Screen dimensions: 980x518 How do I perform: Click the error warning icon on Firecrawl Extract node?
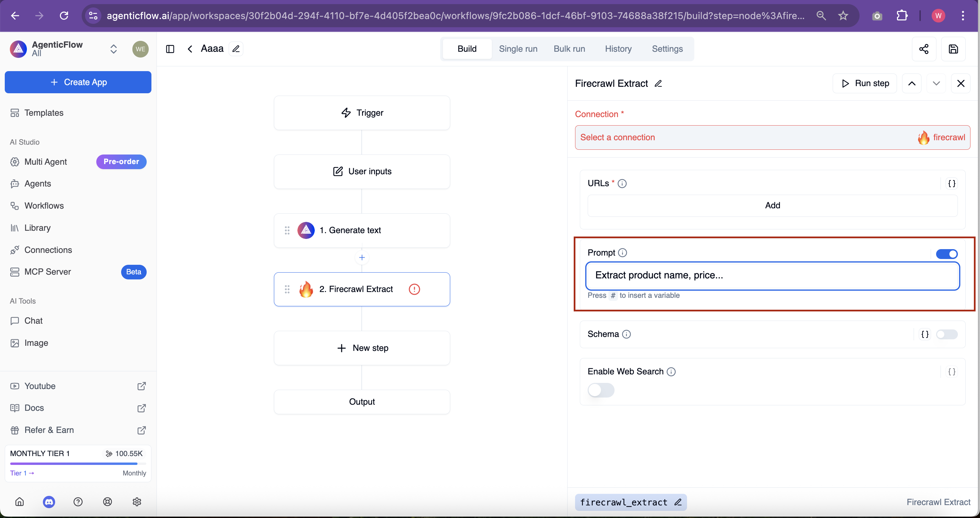point(414,289)
